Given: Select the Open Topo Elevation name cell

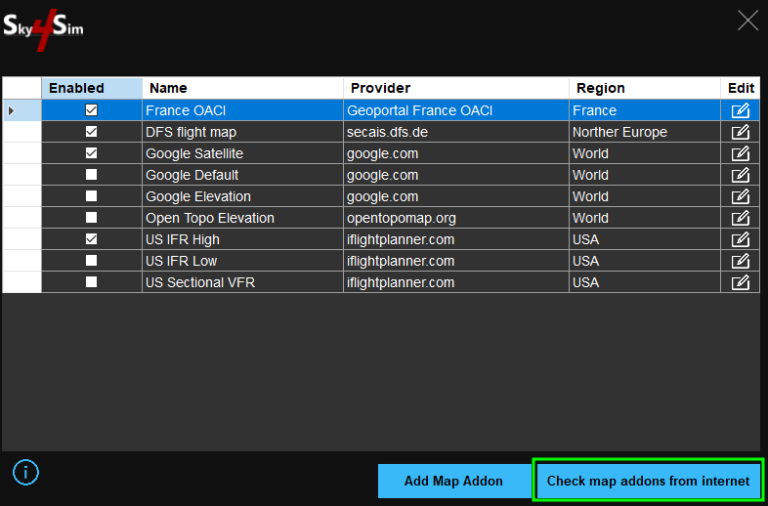Looking at the screenshot, I should pyautogui.click(x=243, y=218).
